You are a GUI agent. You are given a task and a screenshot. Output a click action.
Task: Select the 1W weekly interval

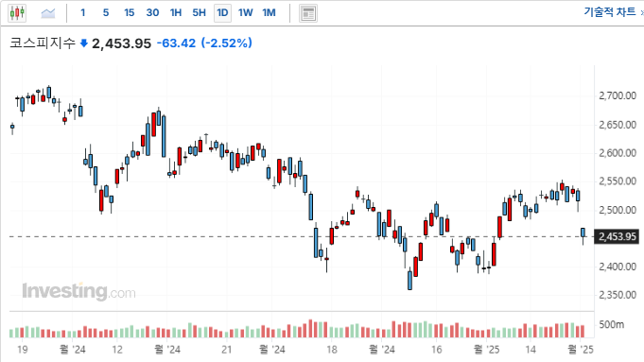(x=246, y=12)
